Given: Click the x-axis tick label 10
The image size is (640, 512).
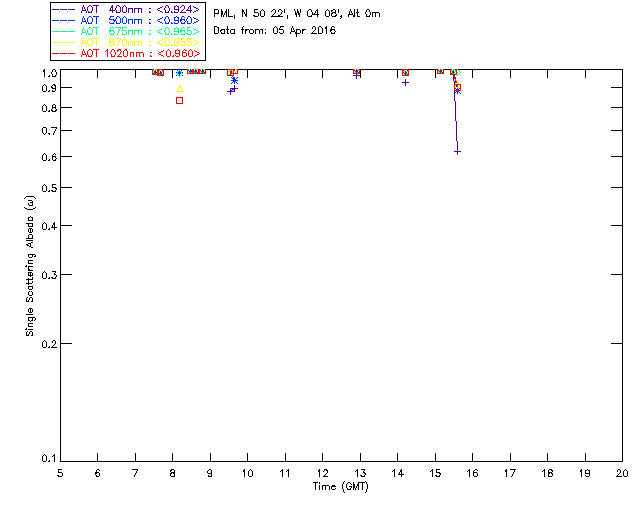Looking at the screenshot, I should pyautogui.click(x=247, y=473).
